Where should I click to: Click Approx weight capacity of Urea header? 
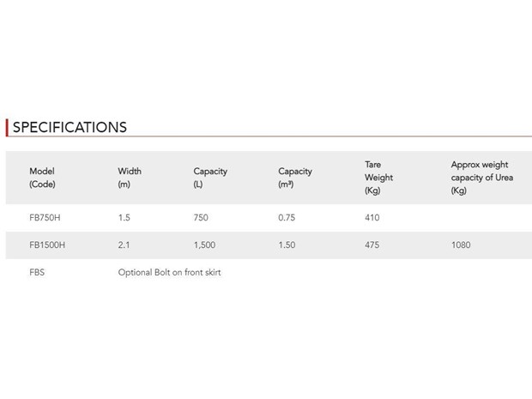click(x=481, y=178)
